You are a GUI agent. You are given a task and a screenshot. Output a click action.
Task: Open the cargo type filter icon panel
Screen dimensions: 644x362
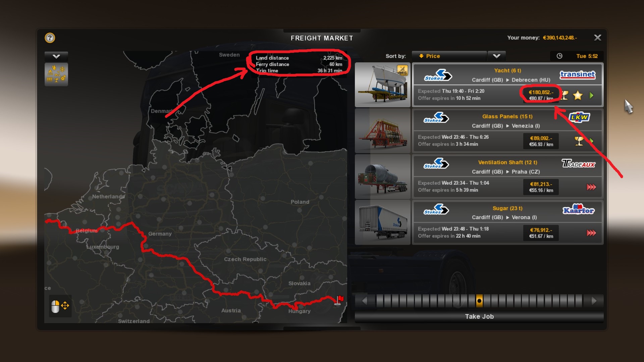(x=56, y=74)
